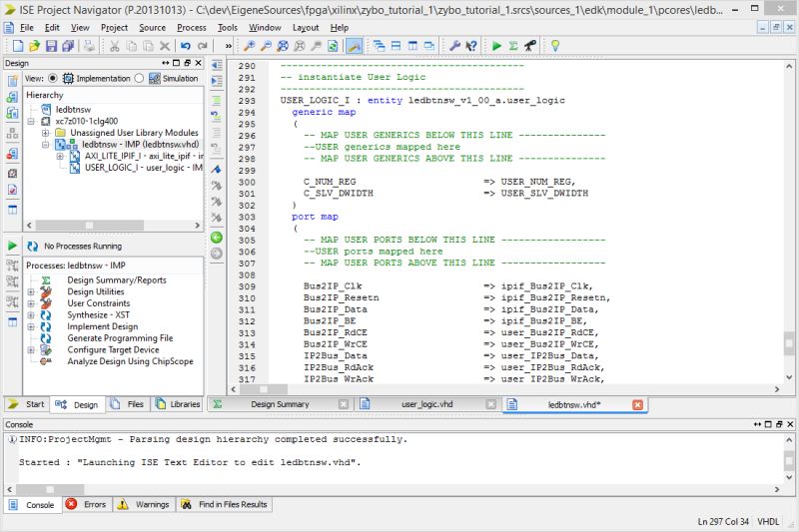Image resolution: width=799 pixels, height=532 pixels.
Task: Expand Unassigned User Library Modules node
Action: (45, 133)
